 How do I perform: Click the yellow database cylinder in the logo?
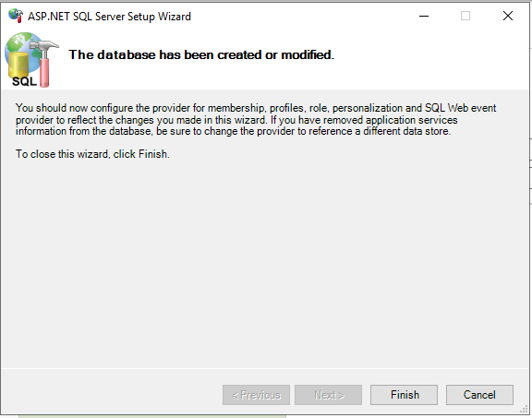point(18,66)
